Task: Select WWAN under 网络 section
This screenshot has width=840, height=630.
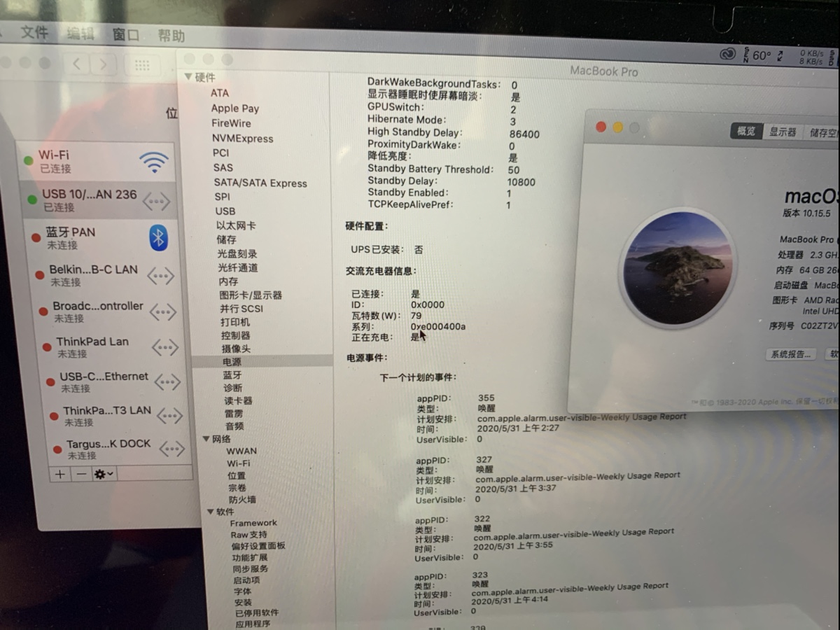Action: (x=241, y=451)
